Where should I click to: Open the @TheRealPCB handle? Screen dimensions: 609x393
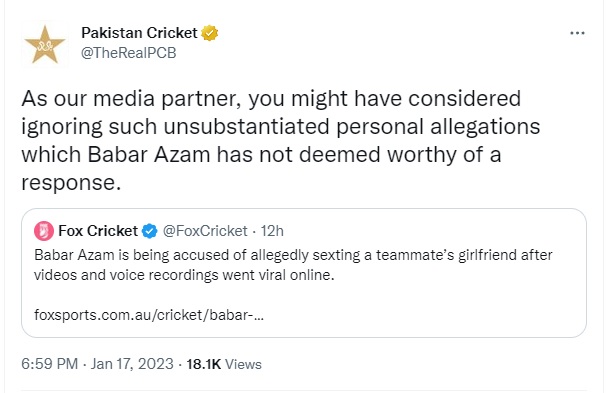[x=129, y=53]
